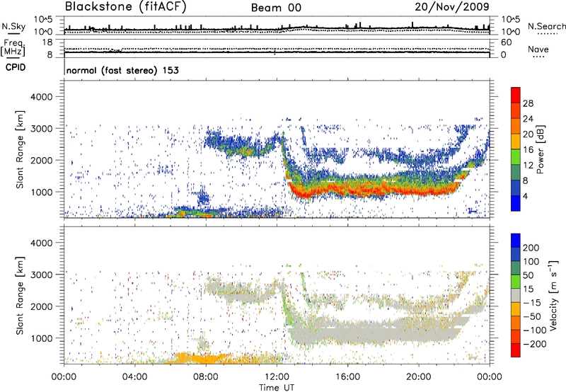Click the '12:00' time axis tick label
Screen dimensions: 566x392
[x=277, y=377]
